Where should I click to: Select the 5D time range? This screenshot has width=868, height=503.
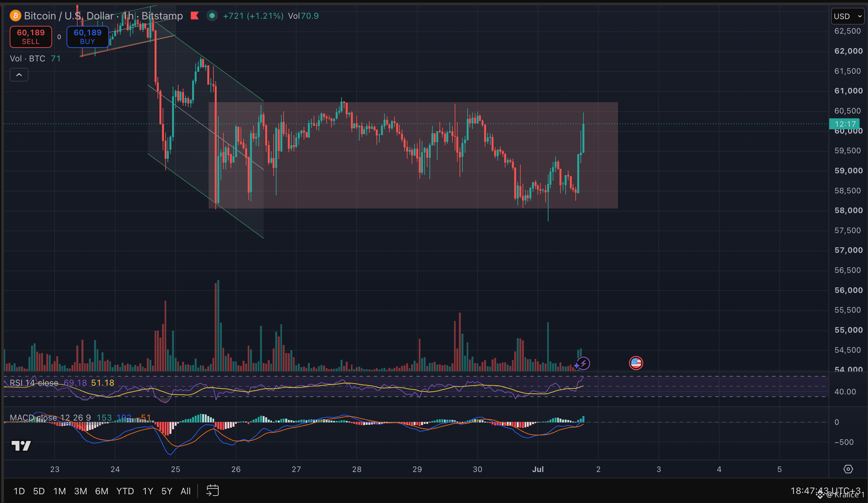tap(39, 491)
